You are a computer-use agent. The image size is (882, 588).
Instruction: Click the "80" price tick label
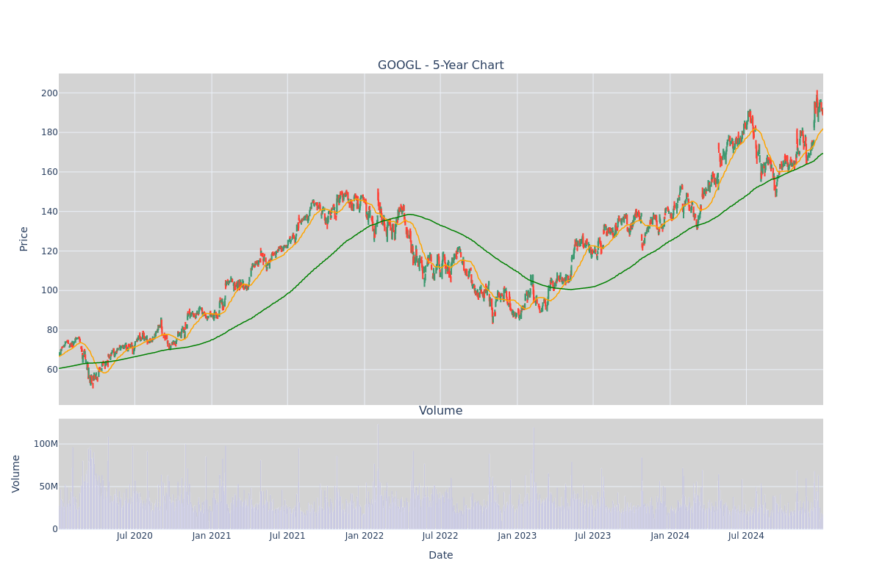[x=52, y=330]
